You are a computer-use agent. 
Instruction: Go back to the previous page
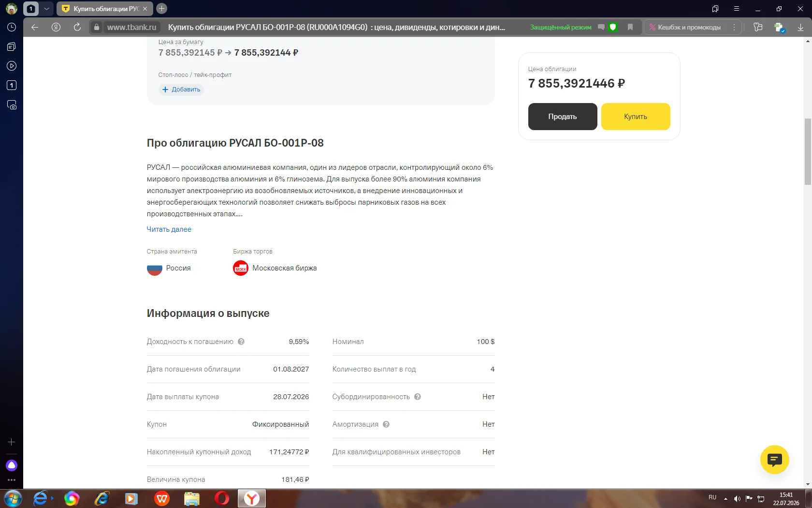point(35,27)
